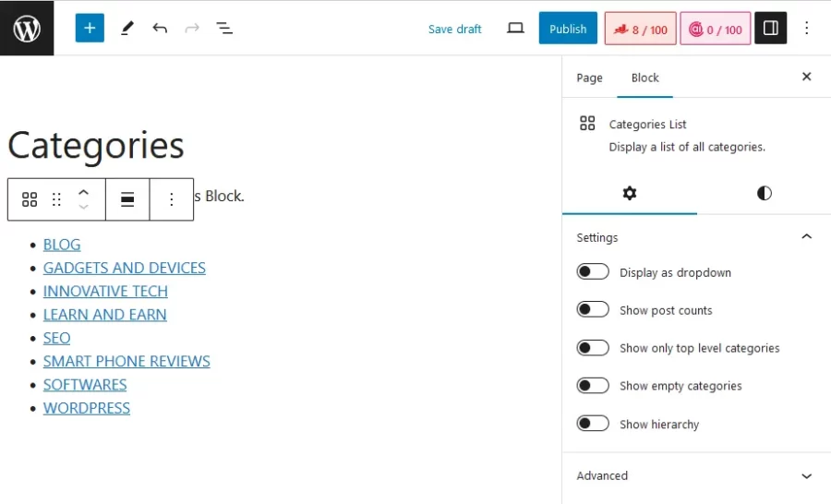The image size is (831, 504).
Task: Click the Categories page title
Action: pos(96,145)
